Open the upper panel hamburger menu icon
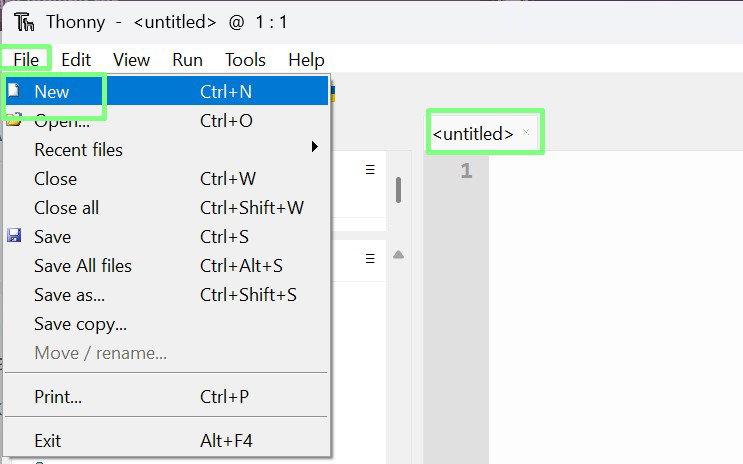This screenshot has height=464, width=743. 370,169
